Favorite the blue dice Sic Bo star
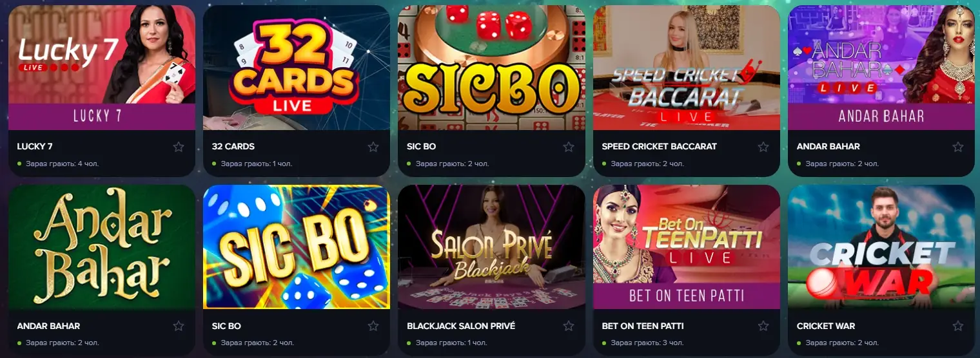Image resolution: width=980 pixels, height=358 pixels. [373, 326]
